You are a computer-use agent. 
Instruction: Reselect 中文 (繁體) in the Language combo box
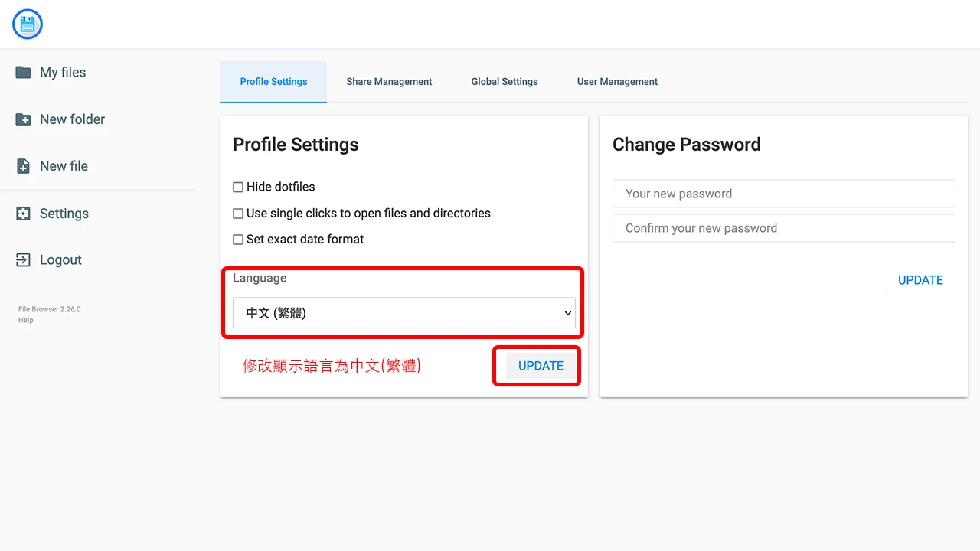pyautogui.click(x=403, y=313)
